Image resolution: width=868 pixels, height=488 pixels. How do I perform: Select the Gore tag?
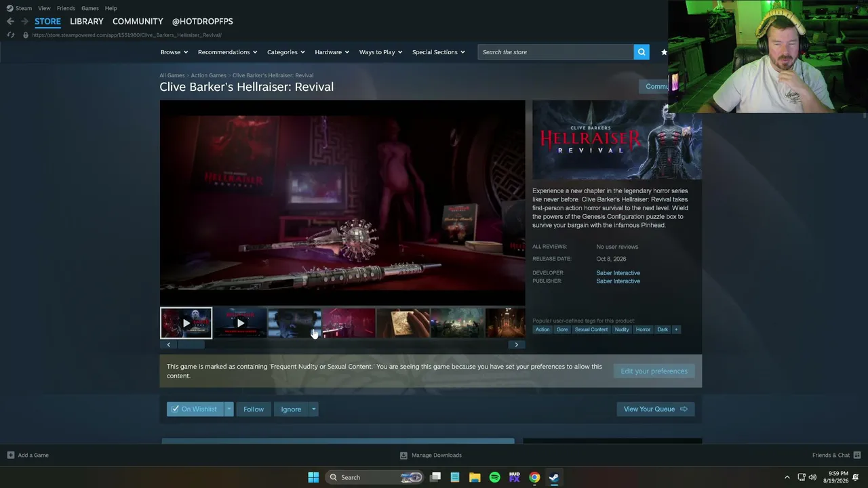pos(562,329)
